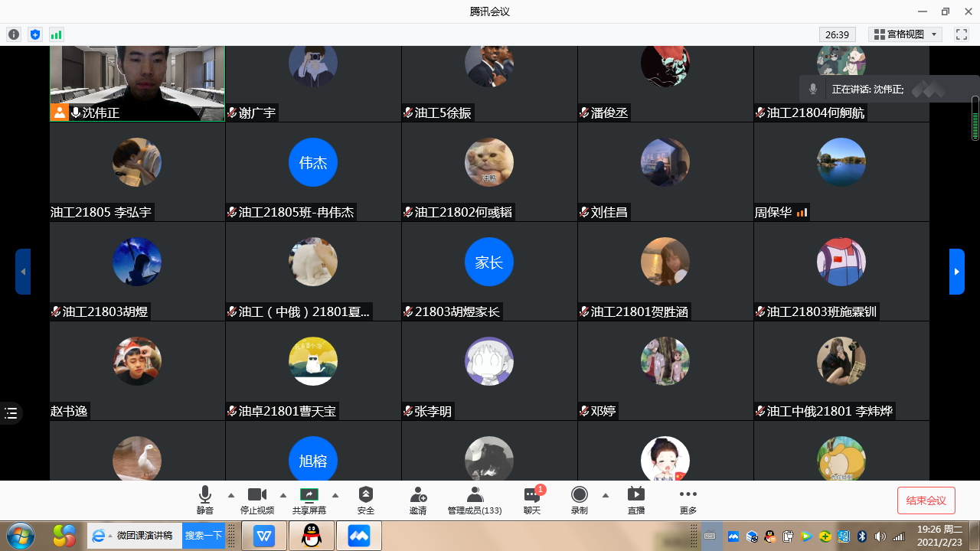
Task: Go to next page of participants
Action: click(956, 272)
